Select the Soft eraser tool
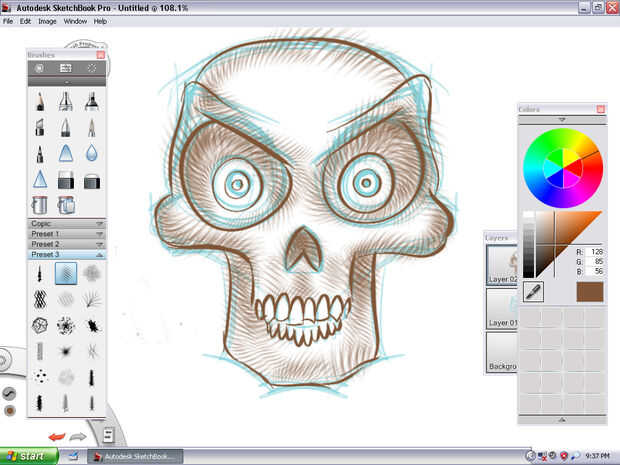The height and width of the screenshot is (465, 620). point(92,181)
